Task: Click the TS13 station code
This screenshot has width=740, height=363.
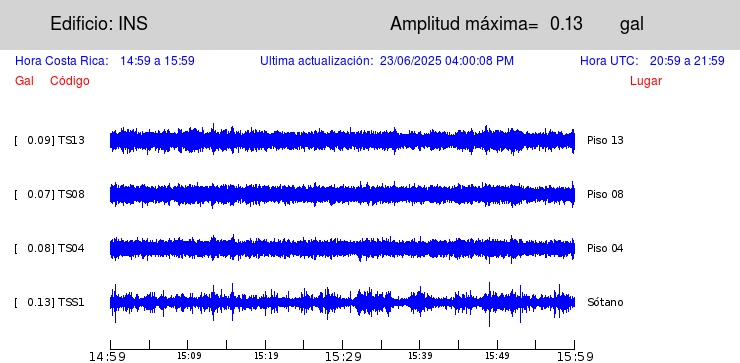Action: pyautogui.click(x=71, y=140)
